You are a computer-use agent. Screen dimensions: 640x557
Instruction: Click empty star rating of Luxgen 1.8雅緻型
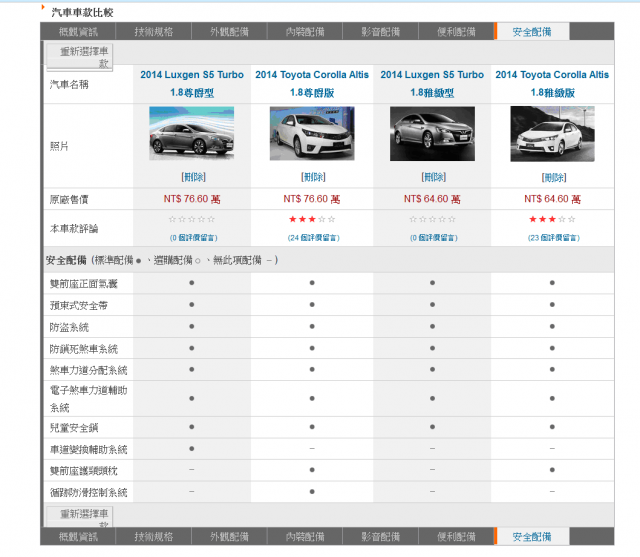pyautogui.click(x=432, y=219)
